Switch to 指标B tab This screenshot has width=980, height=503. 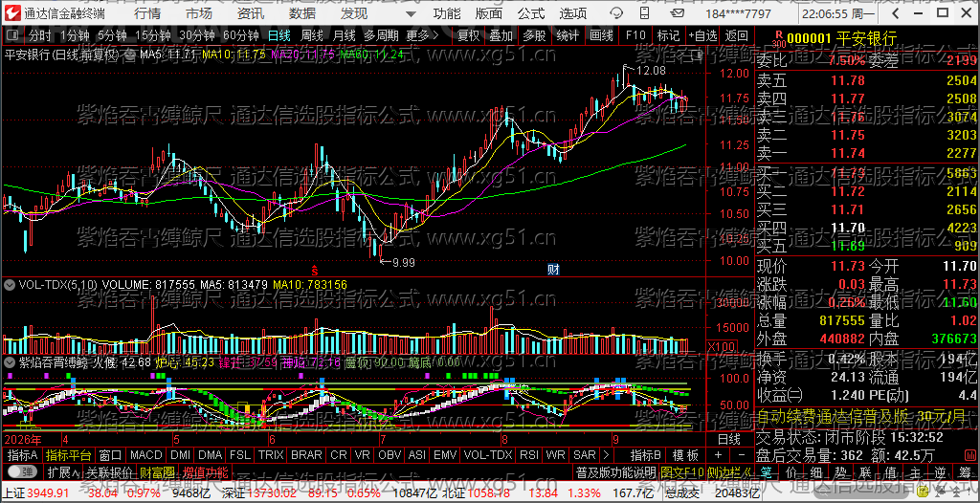pos(646,455)
